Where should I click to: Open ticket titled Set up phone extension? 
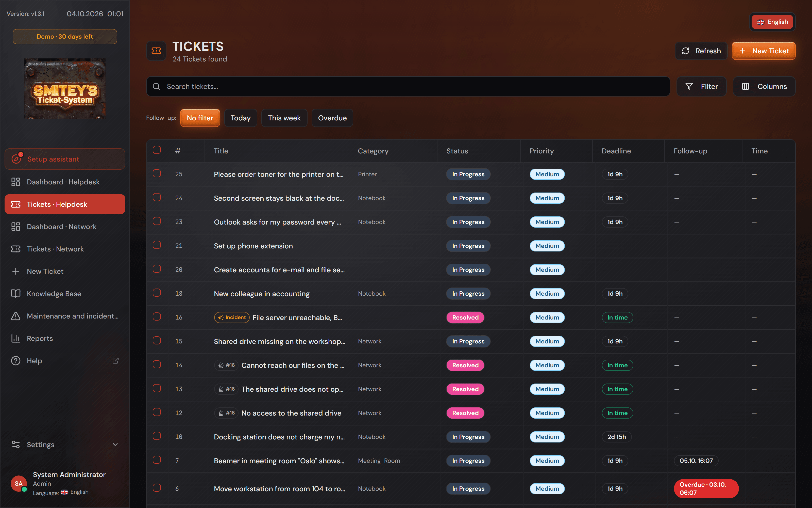253,246
